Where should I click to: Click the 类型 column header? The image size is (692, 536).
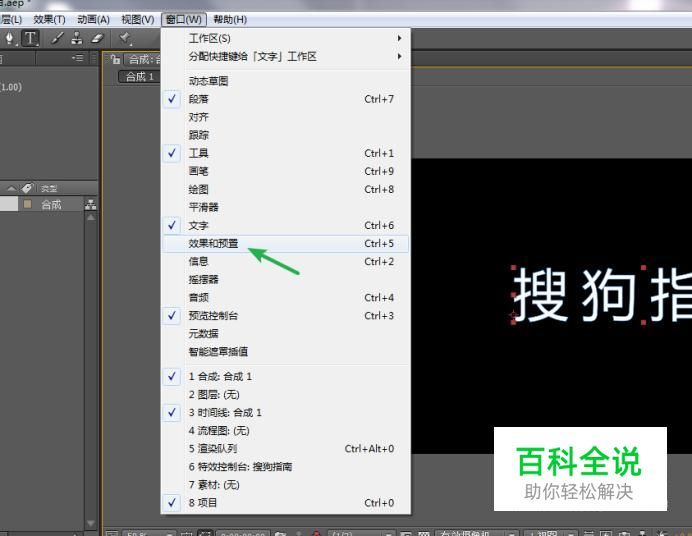click(49, 189)
